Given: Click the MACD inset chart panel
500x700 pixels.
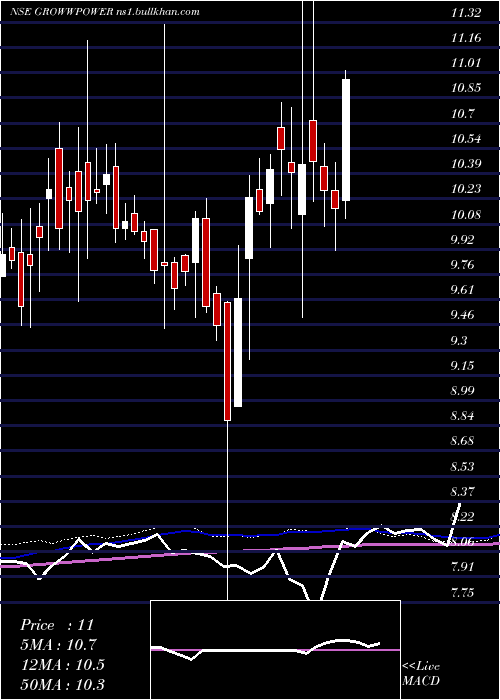Looking at the screenshot, I should [x=275, y=650].
